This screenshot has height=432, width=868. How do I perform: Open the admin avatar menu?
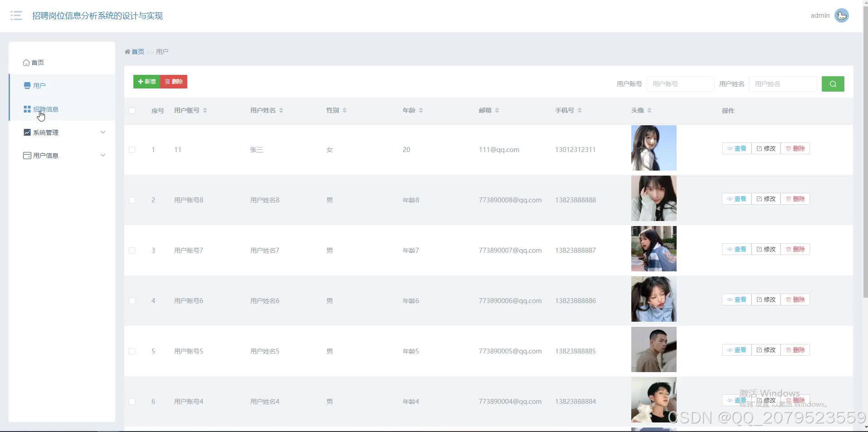tap(842, 15)
